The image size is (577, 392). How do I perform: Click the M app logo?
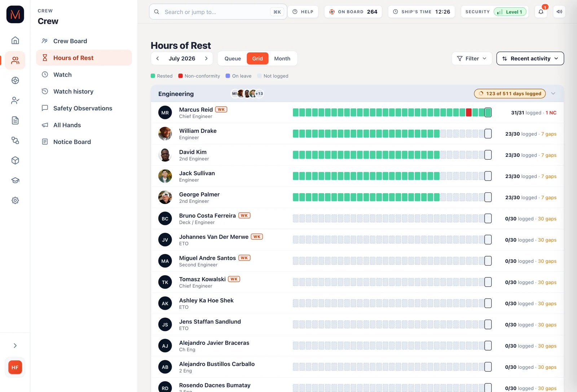click(x=15, y=14)
